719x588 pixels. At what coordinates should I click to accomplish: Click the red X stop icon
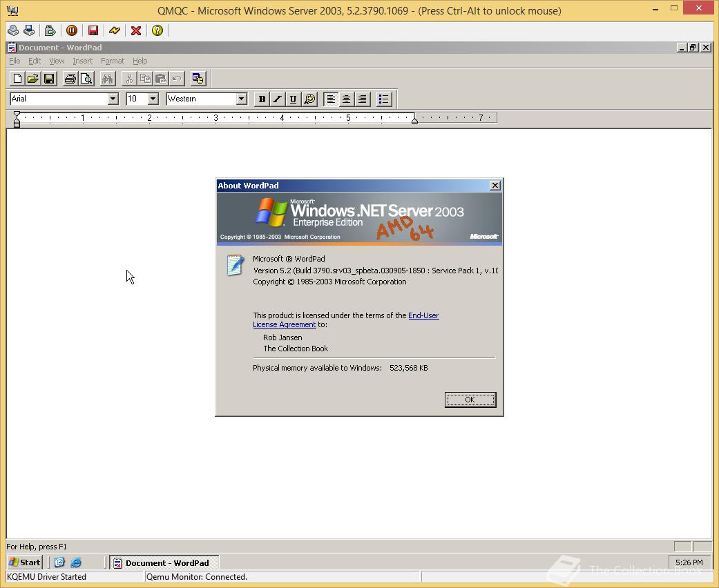[x=136, y=30]
